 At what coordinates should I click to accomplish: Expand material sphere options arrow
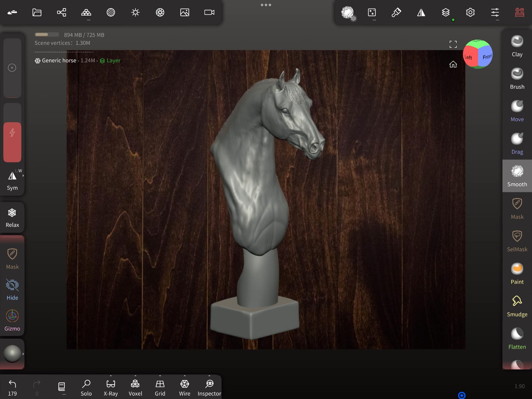point(23,354)
